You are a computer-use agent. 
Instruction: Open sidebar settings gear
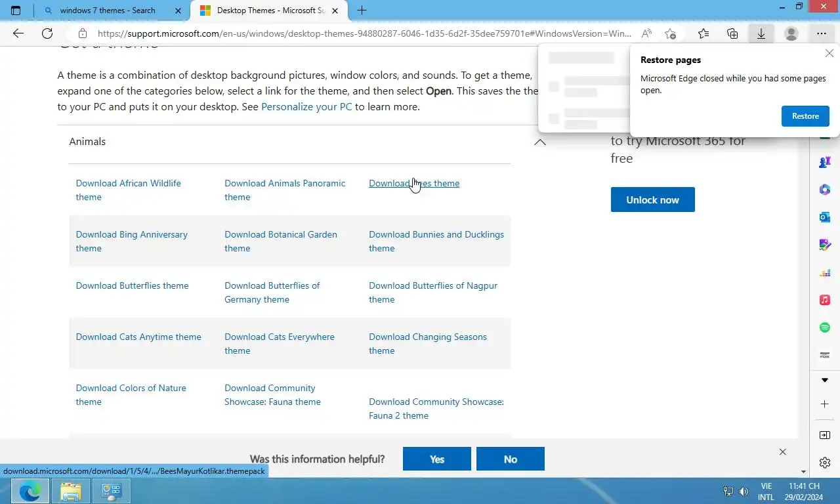(825, 463)
